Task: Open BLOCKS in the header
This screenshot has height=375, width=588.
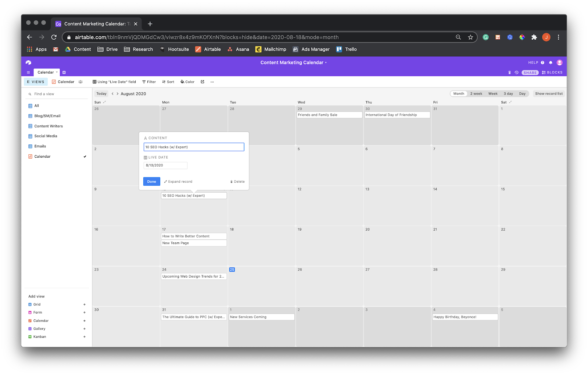Action: coord(552,72)
